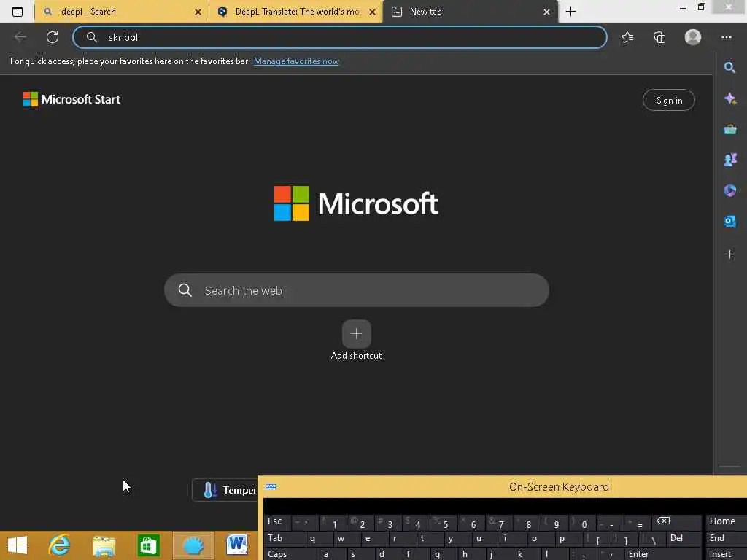Open the sidebar Search magnifier

729,68
